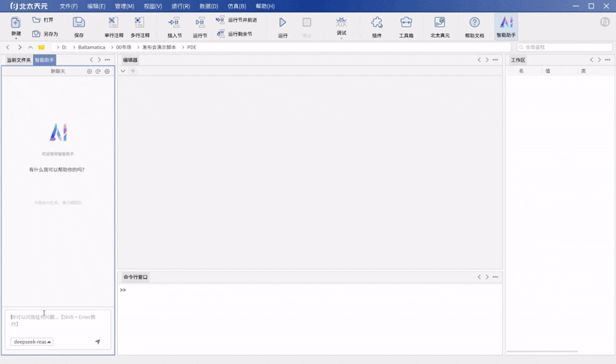Viewport: 616px width, 364px height.
Task: Click the 新建 (New file) icon
Action: [x=15, y=25]
